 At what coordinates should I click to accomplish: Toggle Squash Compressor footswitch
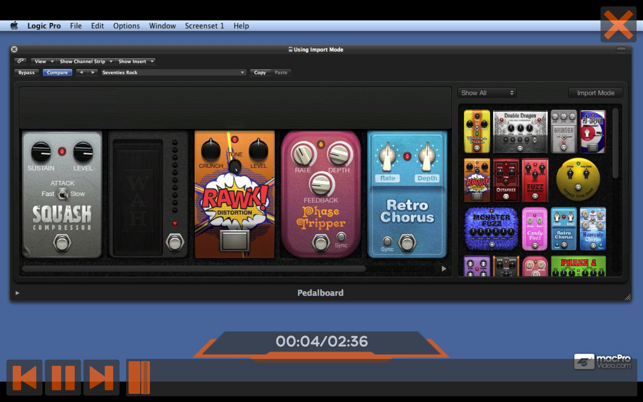62,243
